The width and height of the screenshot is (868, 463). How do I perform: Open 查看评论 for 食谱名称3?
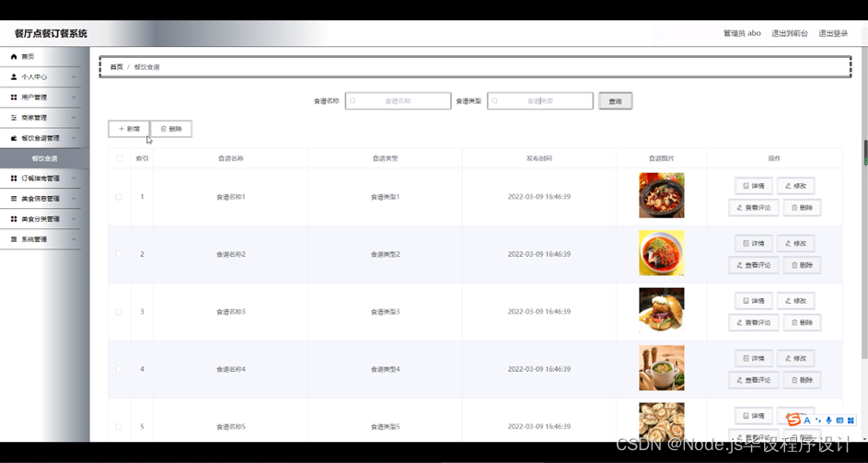tap(754, 322)
